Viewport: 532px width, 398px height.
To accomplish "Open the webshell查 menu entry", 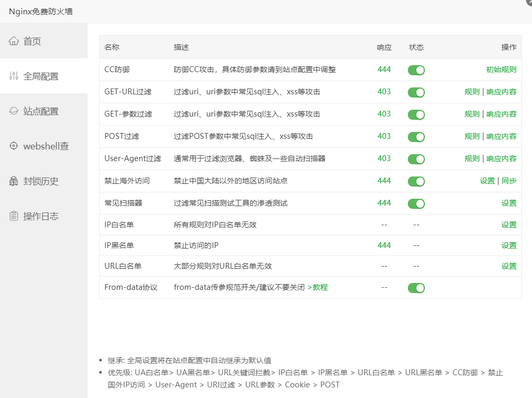I will (44, 146).
